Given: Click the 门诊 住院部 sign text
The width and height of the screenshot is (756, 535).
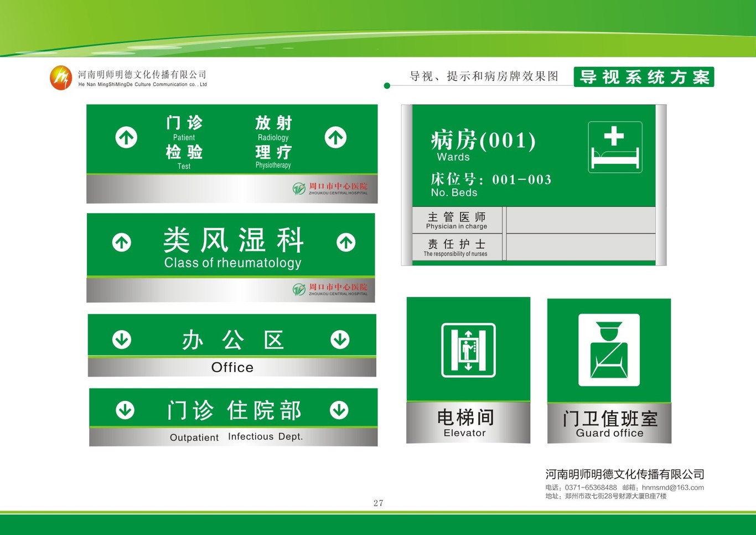Looking at the screenshot, I should (x=234, y=410).
